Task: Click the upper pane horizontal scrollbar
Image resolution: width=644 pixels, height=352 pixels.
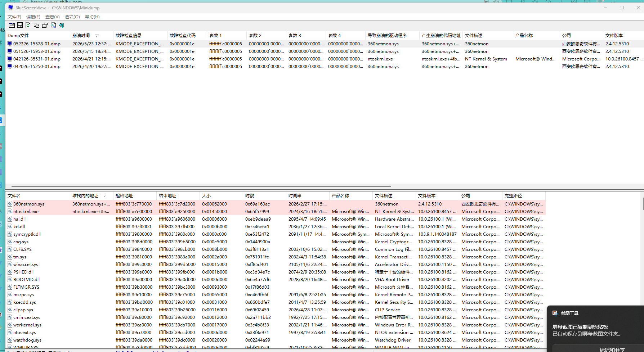Action: (201, 186)
